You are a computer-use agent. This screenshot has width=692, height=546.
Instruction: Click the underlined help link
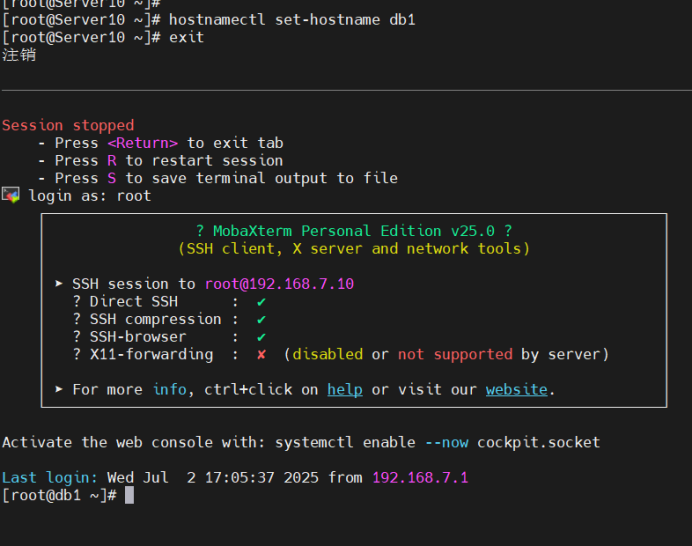[x=344, y=389]
